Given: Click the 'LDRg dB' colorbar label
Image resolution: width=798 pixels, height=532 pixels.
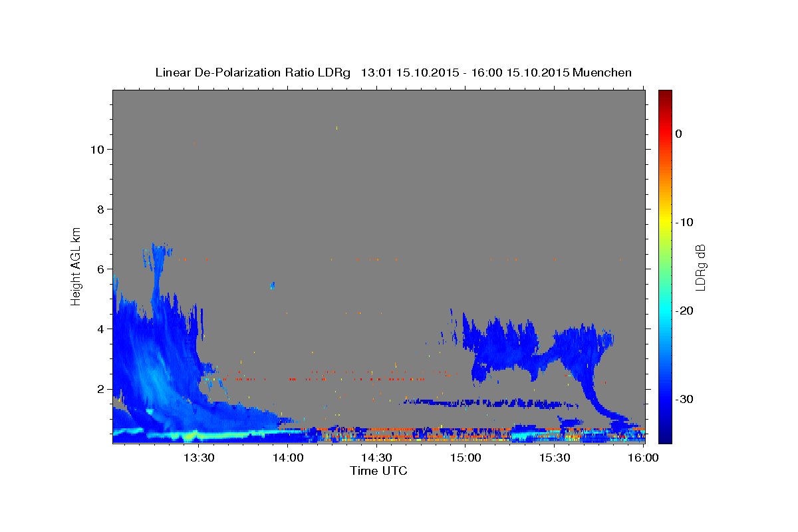Looking at the screenshot, I should tap(700, 267).
